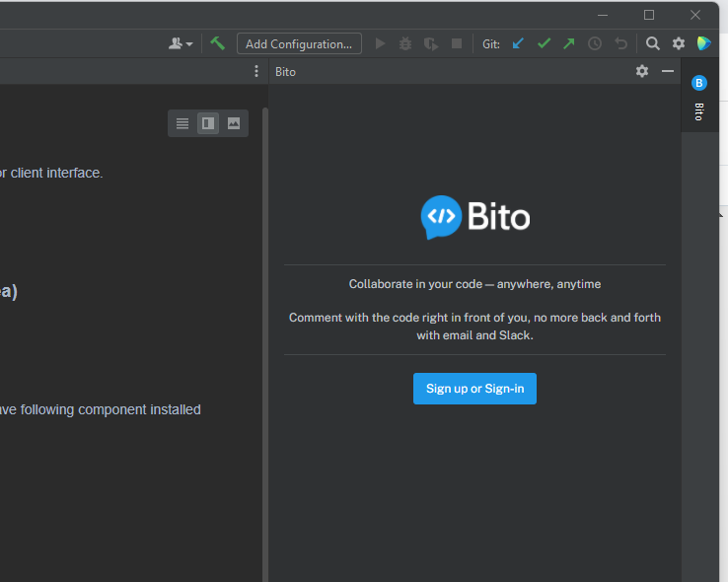
Task: Open the Code With Me user dropdown
Action: click(181, 43)
